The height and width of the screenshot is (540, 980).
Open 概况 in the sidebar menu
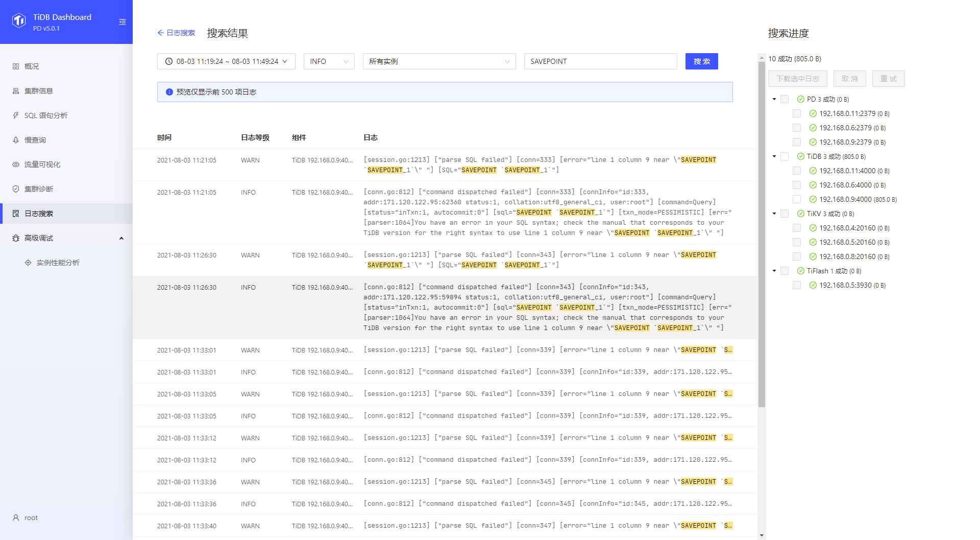pyautogui.click(x=66, y=66)
